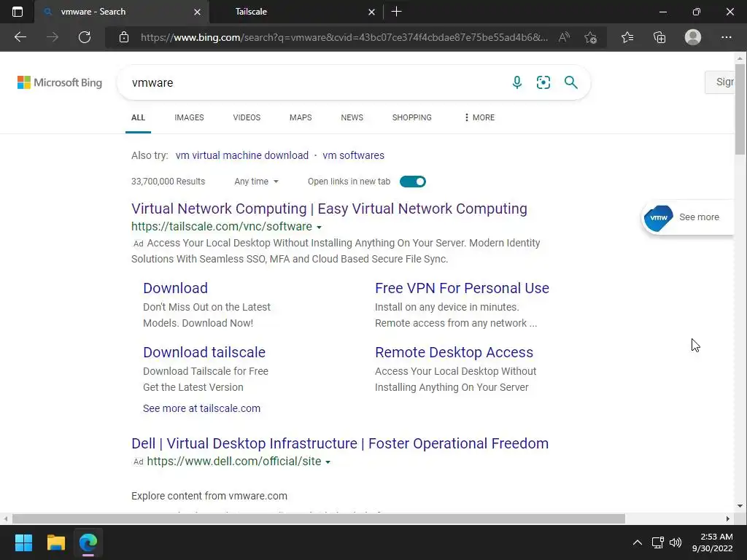Close the vmware - Search tab
Viewport: 747px width, 560px height.
197,12
